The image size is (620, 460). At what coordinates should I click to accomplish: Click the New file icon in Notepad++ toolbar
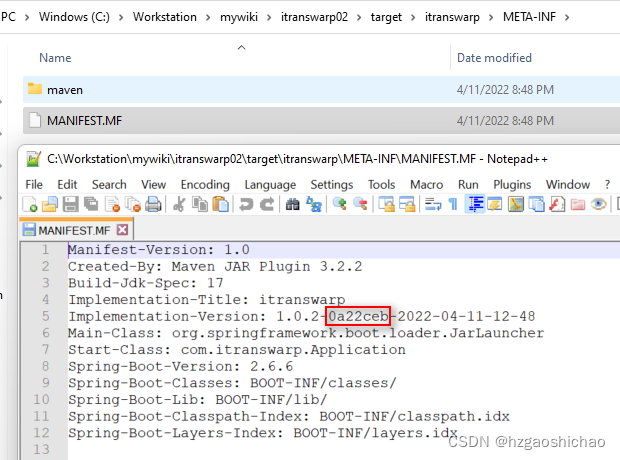tap(30, 204)
